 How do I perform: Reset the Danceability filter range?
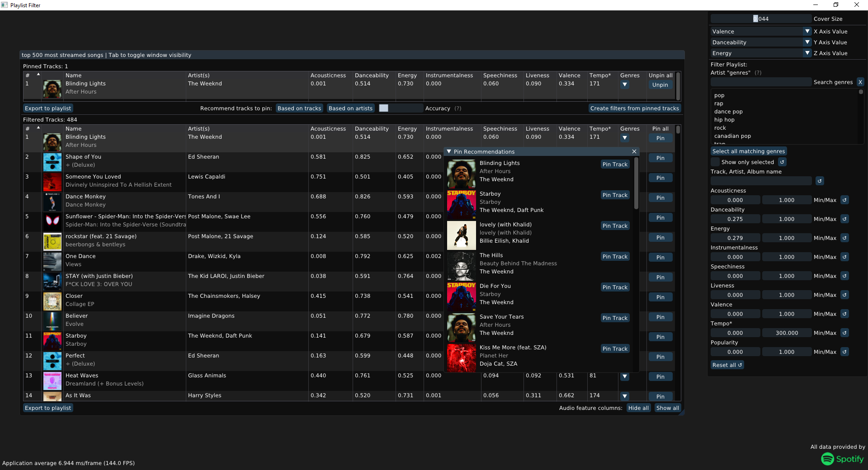[x=844, y=219]
